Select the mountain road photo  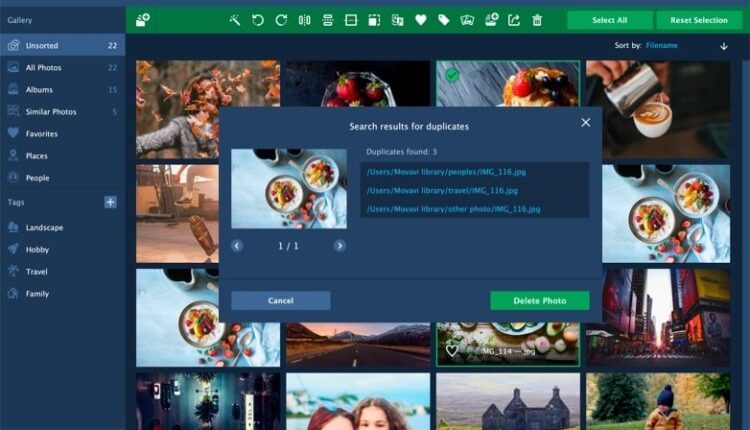[358, 345]
